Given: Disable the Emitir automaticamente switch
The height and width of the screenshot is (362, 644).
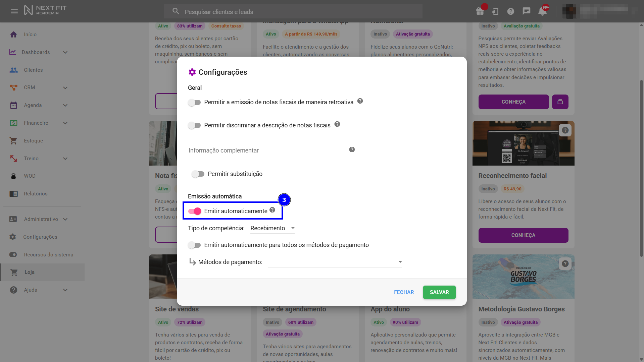Looking at the screenshot, I should tap(194, 211).
